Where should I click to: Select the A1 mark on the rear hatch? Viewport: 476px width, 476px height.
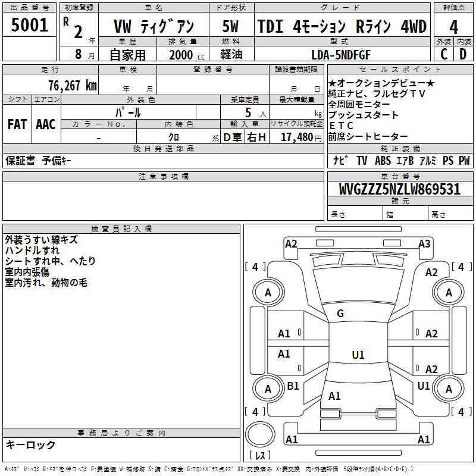tap(334, 396)
